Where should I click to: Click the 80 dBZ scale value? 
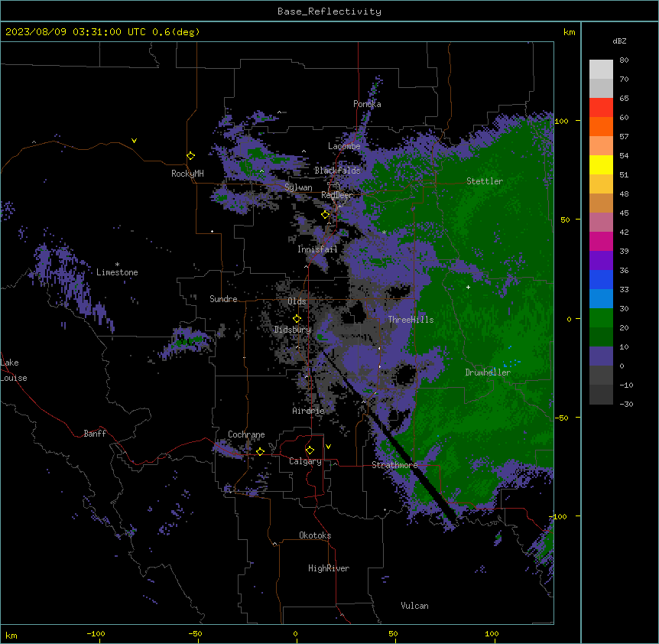(624, 60)
